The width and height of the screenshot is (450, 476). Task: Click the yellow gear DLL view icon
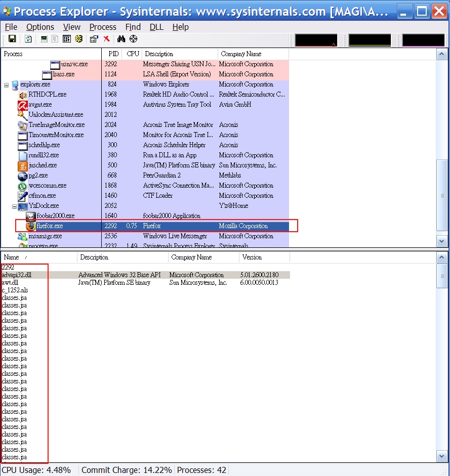point(78,39)
